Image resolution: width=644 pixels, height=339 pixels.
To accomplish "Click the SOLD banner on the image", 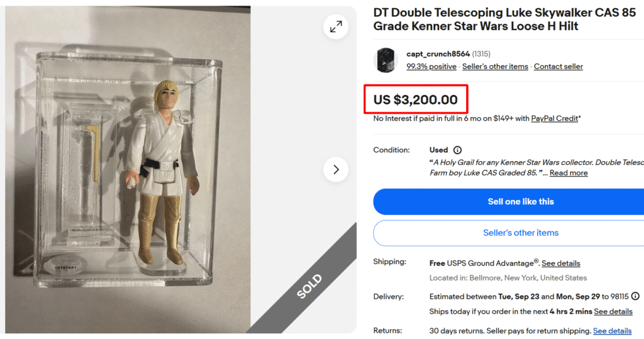I will coord(310,286).
